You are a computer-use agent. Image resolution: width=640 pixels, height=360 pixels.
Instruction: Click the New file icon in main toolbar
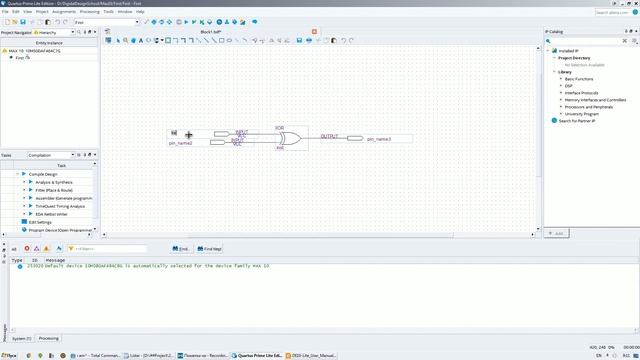click(x=7, y=22)
